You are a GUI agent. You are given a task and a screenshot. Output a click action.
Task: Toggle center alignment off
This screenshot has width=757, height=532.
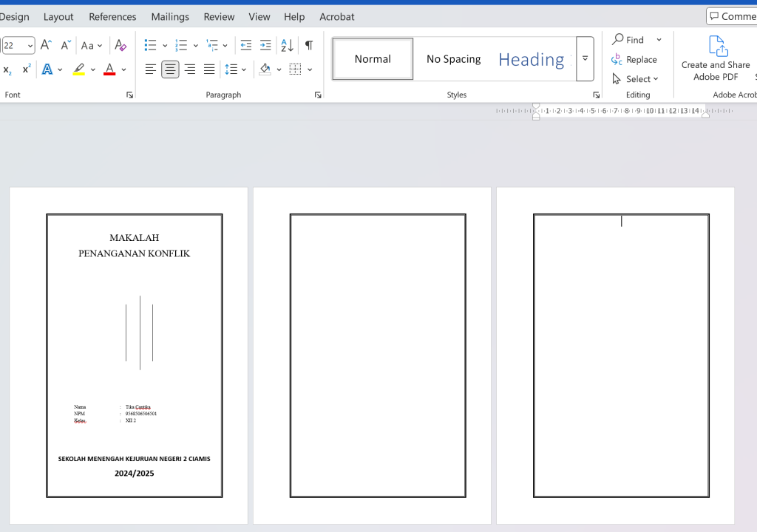(170, 69)
